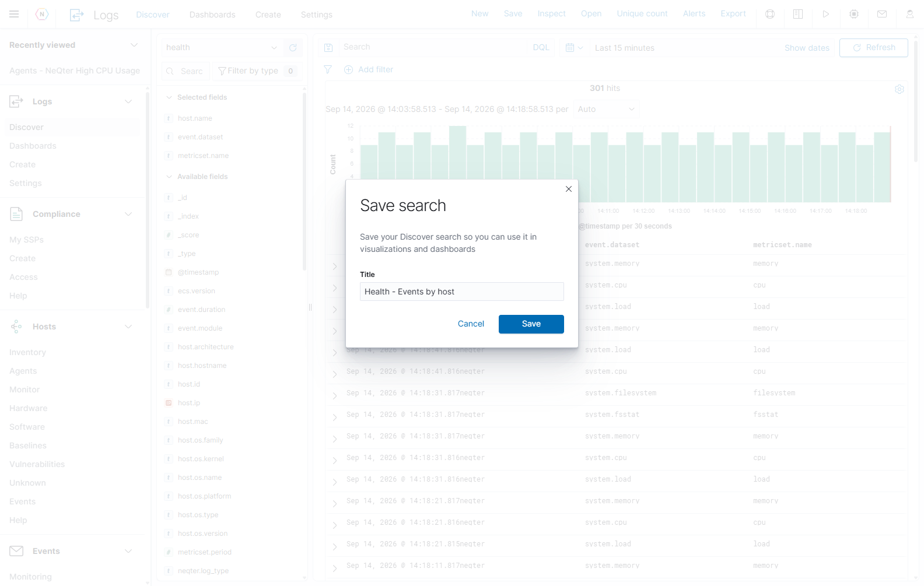The width and height of the screenshot is (924, 586).
Task: Click the Logs app icon in header
Action: pyautogui.click(x=76, y=15)
